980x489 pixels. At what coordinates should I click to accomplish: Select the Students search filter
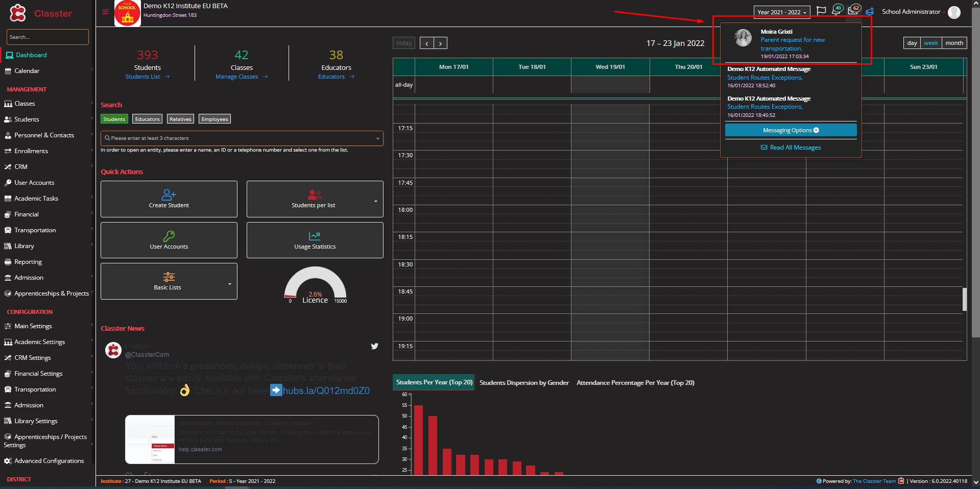point(114,119)
